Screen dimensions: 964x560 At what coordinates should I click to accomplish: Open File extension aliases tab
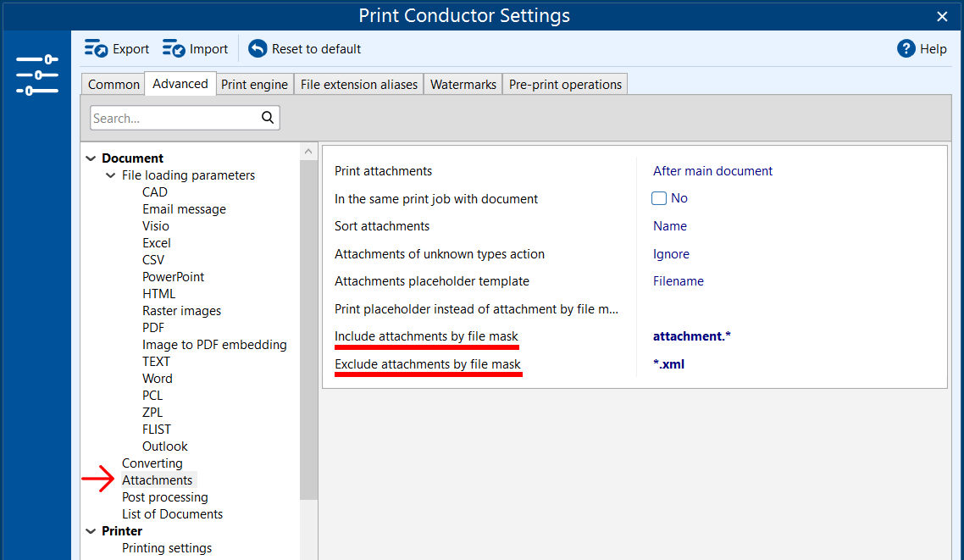coord(359,84)
